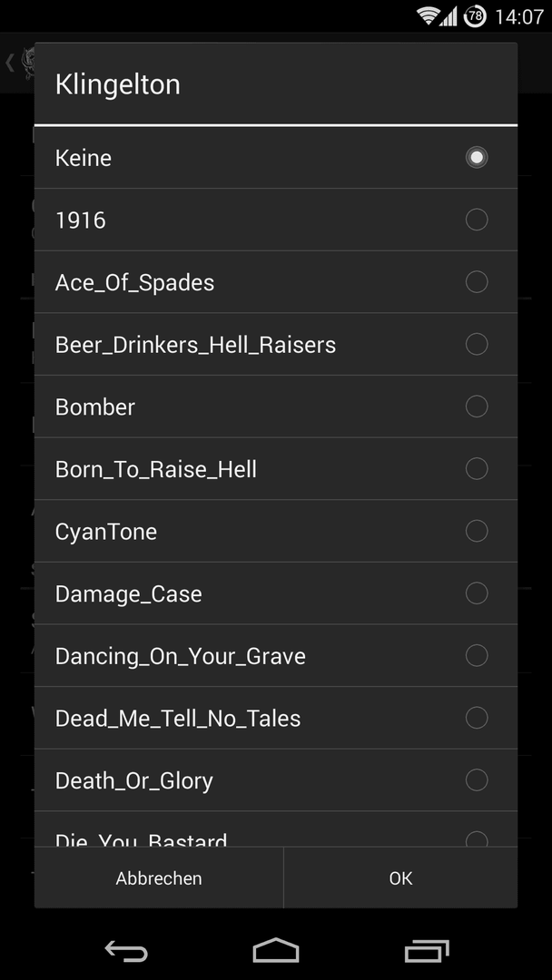Choose Dead_Me_Tell_No_Tales radio button

(x=477, y=718)
